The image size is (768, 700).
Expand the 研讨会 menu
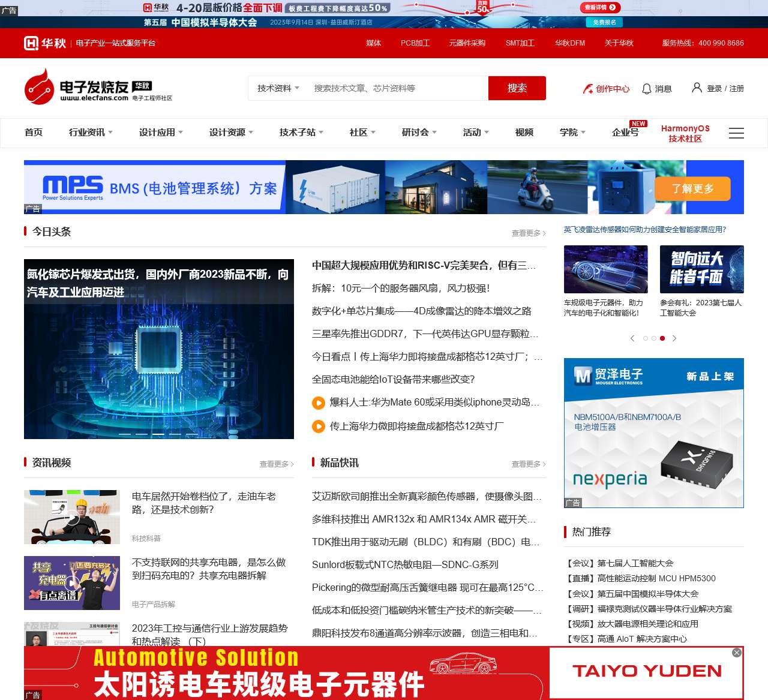419,133
